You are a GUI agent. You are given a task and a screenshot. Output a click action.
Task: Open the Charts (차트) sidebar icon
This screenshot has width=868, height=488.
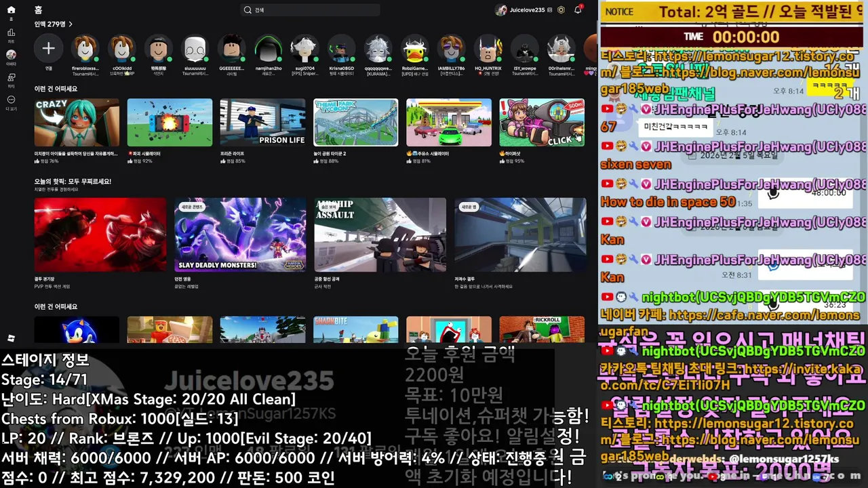tap(11, 33)
